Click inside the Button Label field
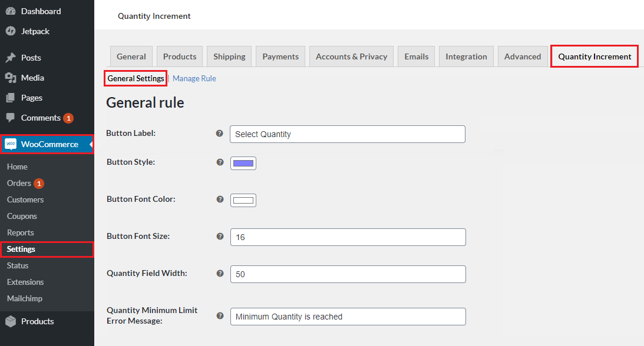 tap(347, 134)
